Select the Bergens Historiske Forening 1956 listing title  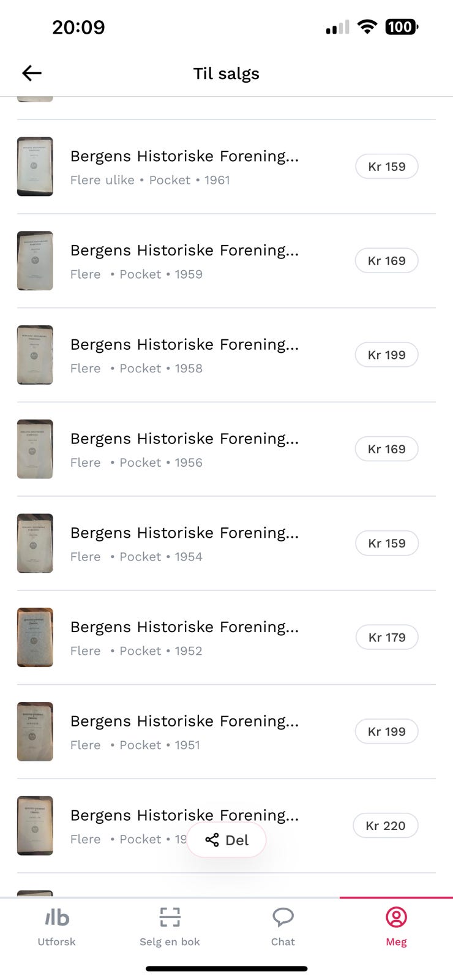pyautogui.click(x=184, y=439)
